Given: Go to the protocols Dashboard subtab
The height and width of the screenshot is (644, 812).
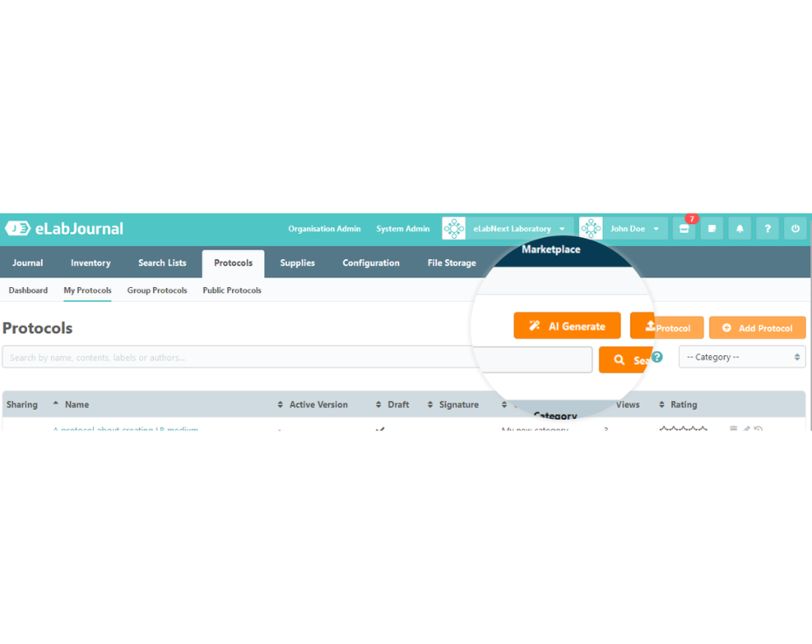Looking at the screenshot, I should click(x=28, y=290).
